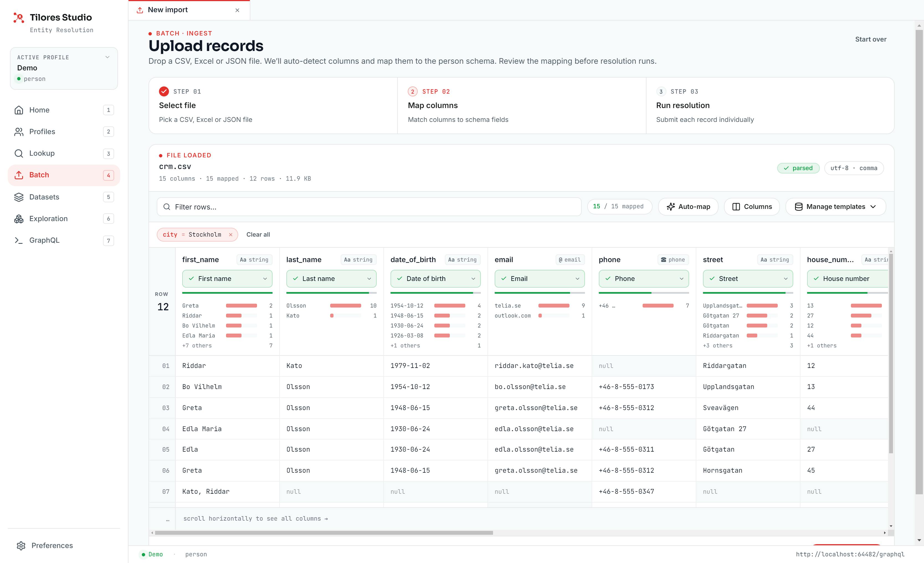This screenshot has height=563, width=924.
Task: Close the New import tab
Action: (x=237, y=10)
